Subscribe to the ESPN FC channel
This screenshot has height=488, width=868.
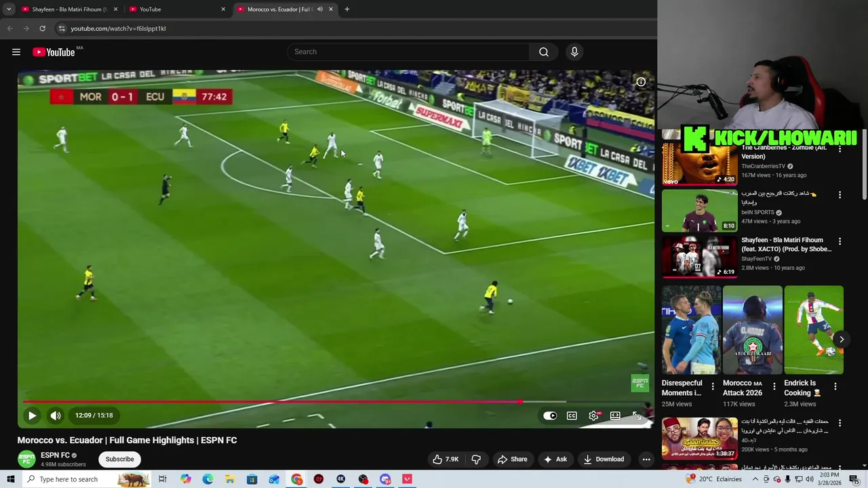pyautogui.click(x=119, y=459)
